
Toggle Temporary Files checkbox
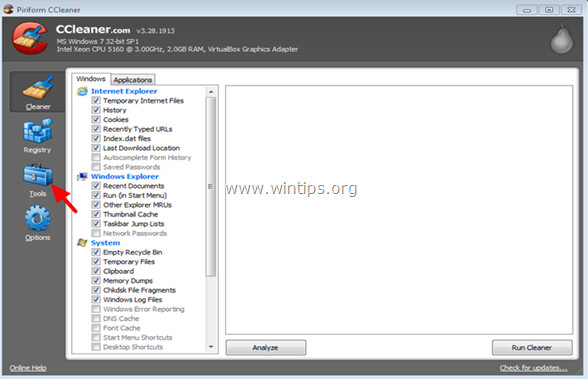point(96,262)
